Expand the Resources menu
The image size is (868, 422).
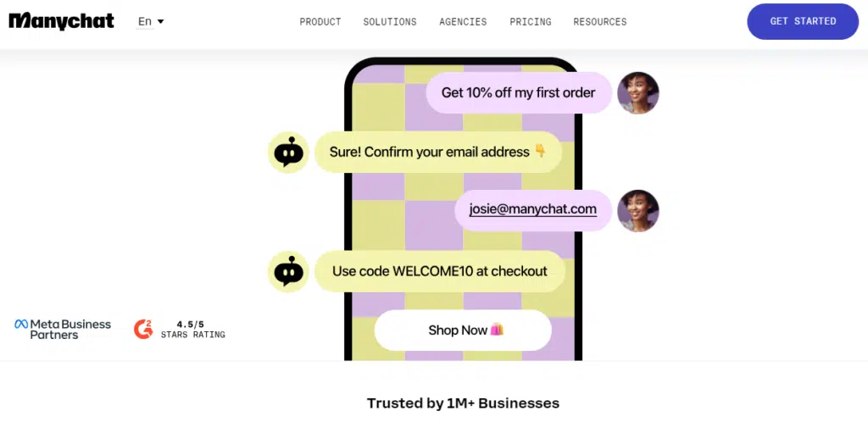tap(600, 22)
